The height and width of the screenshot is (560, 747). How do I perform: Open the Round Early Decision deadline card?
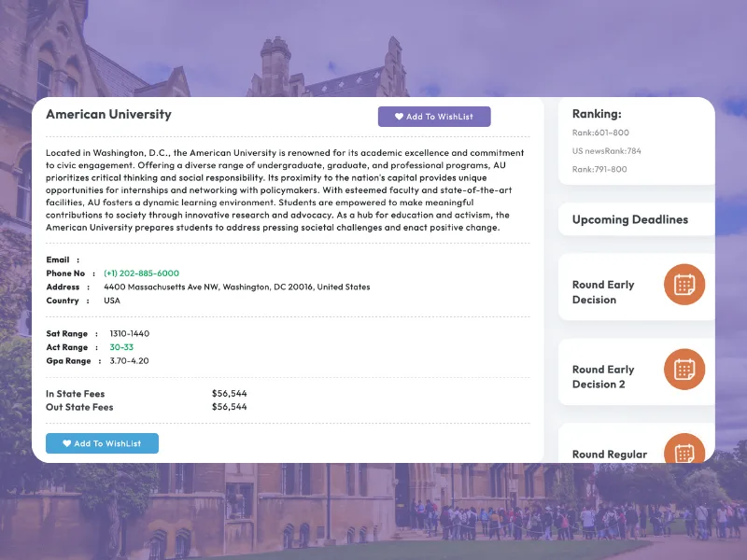(616, 292)
